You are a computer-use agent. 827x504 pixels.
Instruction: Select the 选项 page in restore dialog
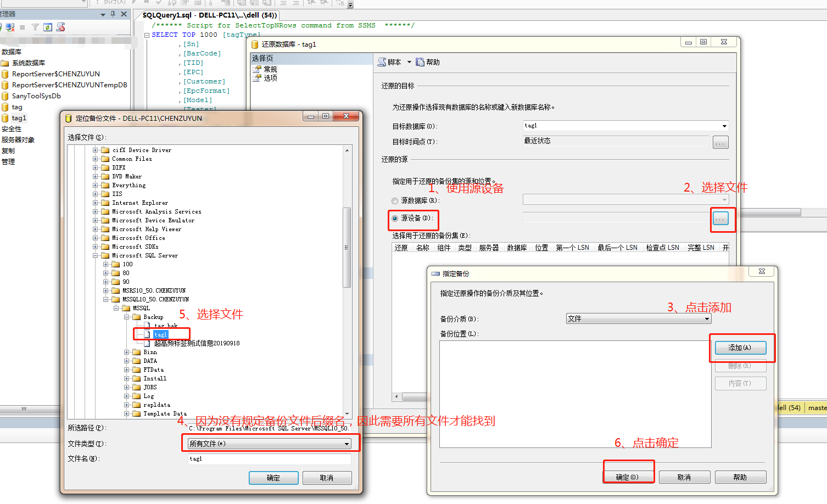pos(270,78)
